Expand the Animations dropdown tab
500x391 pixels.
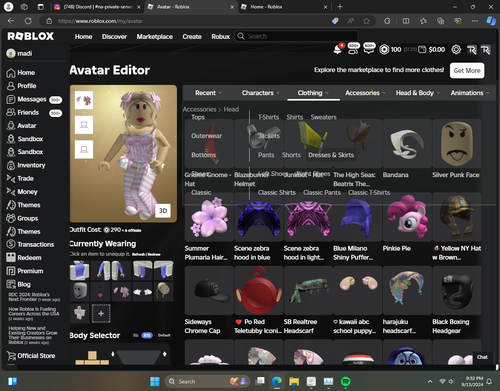pyautogui.click(x=470, y=93)
